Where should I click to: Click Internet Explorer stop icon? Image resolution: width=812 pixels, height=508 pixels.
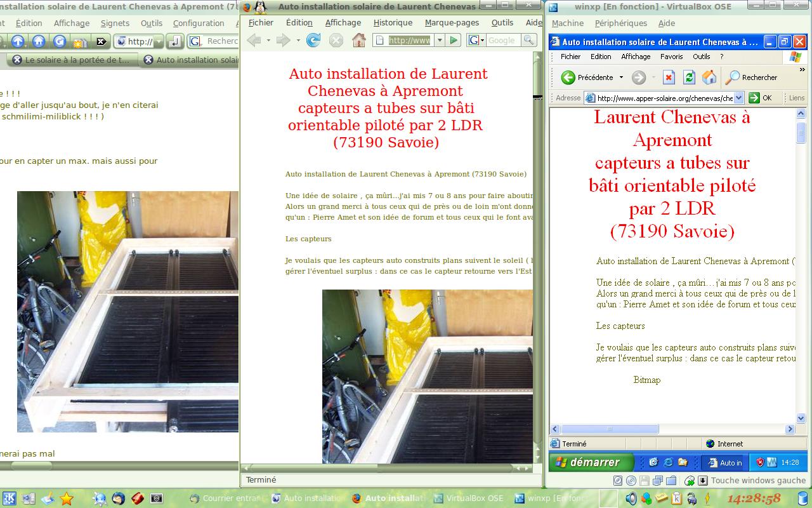(669, 77)
